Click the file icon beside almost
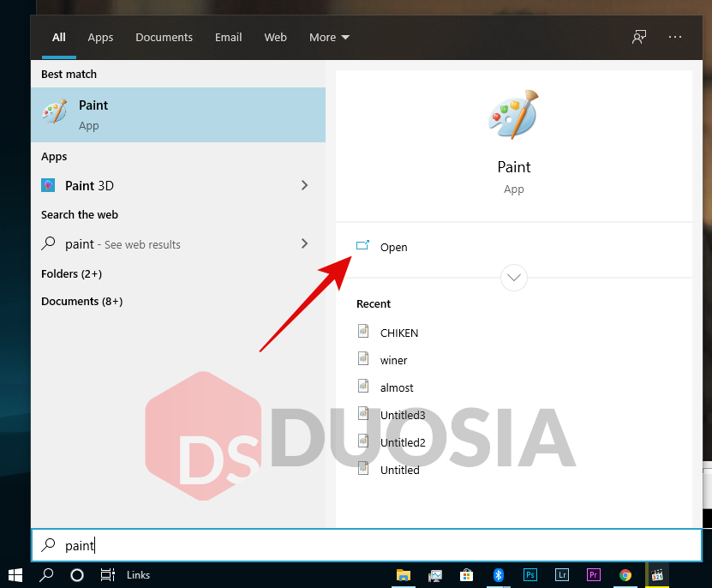712x588 pixels. click(x=363, y=386)
